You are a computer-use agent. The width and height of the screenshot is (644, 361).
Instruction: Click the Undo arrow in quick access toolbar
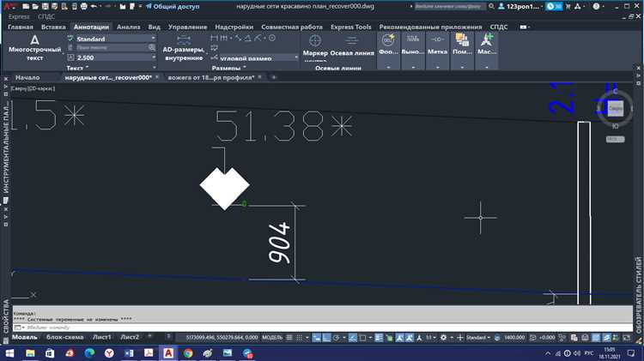(x=94, y=7)
